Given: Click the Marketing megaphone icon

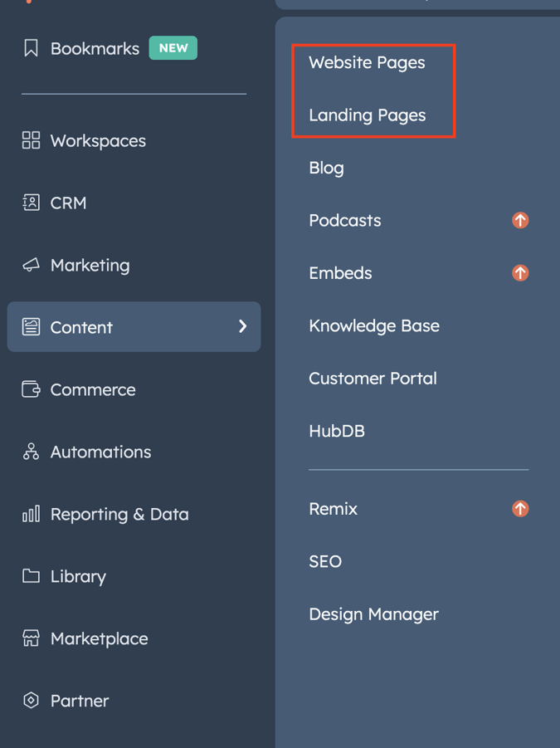Looking at the screenshot, I should [31, 265].
